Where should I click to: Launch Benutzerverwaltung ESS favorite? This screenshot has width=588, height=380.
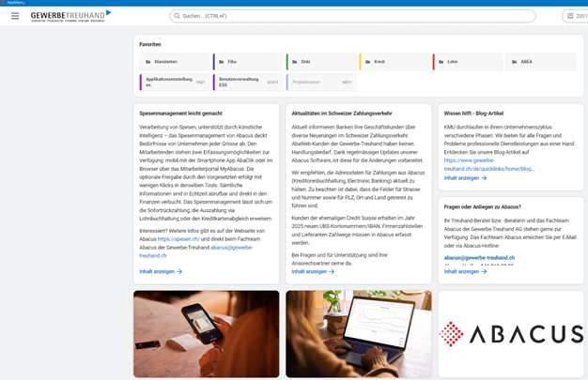248,82
